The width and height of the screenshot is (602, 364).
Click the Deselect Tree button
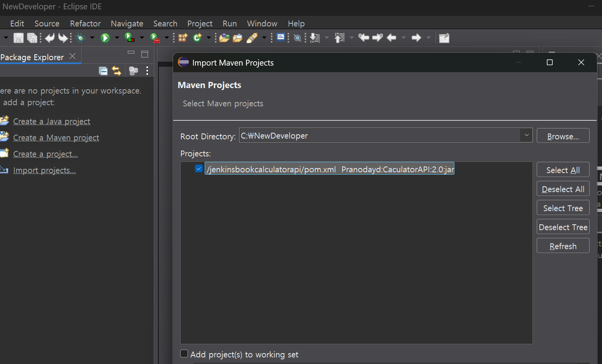(x=563, y=227)
